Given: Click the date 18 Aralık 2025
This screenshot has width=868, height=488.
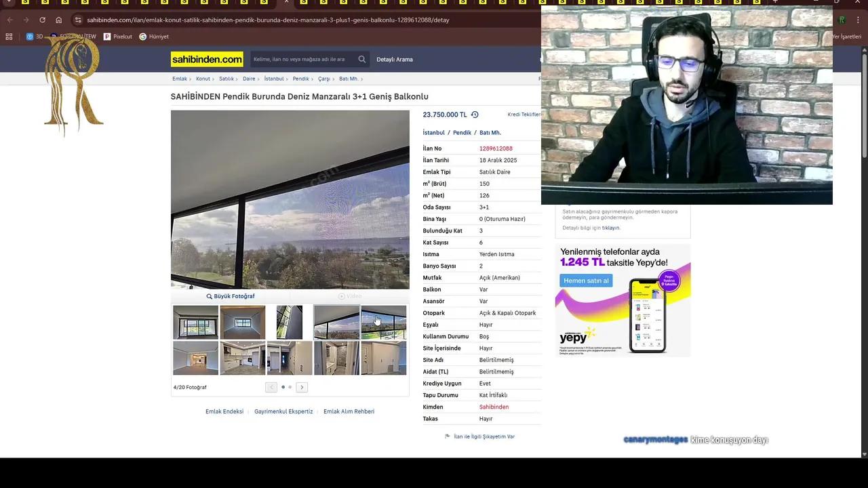Looking at the screenshot, I should click(498, 160).
